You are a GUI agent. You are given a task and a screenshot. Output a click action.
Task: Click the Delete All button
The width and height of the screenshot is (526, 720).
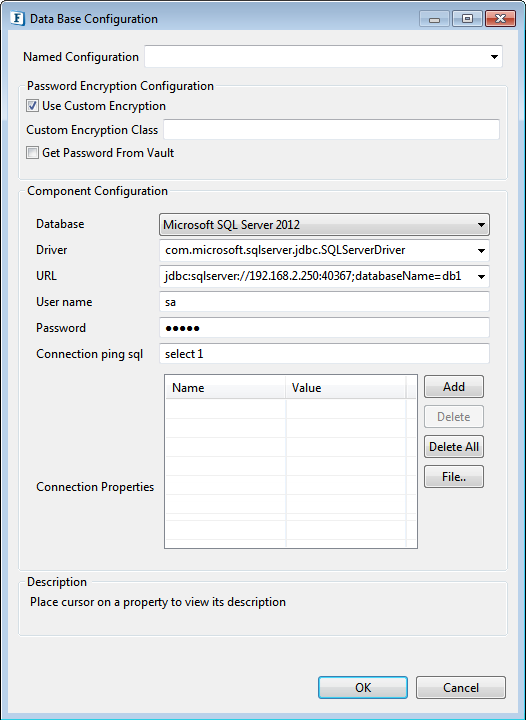point(453,447)
